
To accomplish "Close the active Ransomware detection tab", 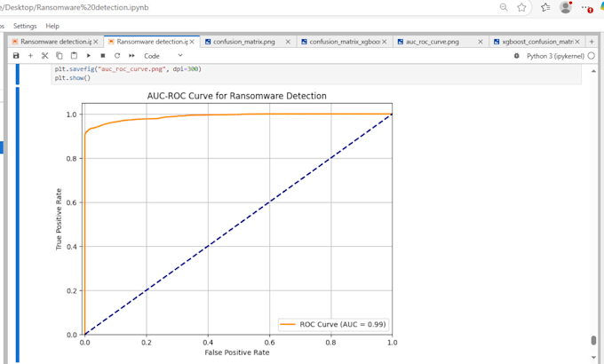I will pos(192,42).
